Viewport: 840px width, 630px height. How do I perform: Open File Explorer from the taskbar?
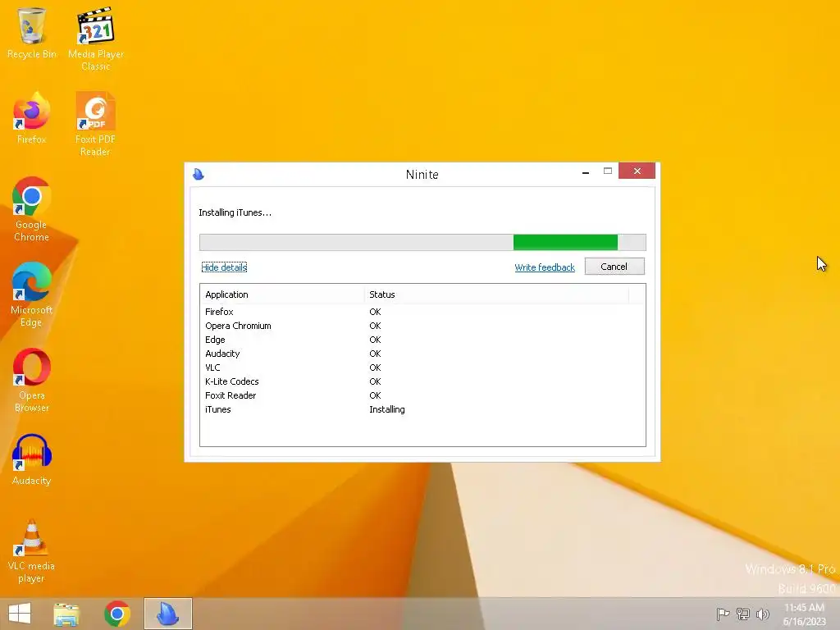[66, 614]
